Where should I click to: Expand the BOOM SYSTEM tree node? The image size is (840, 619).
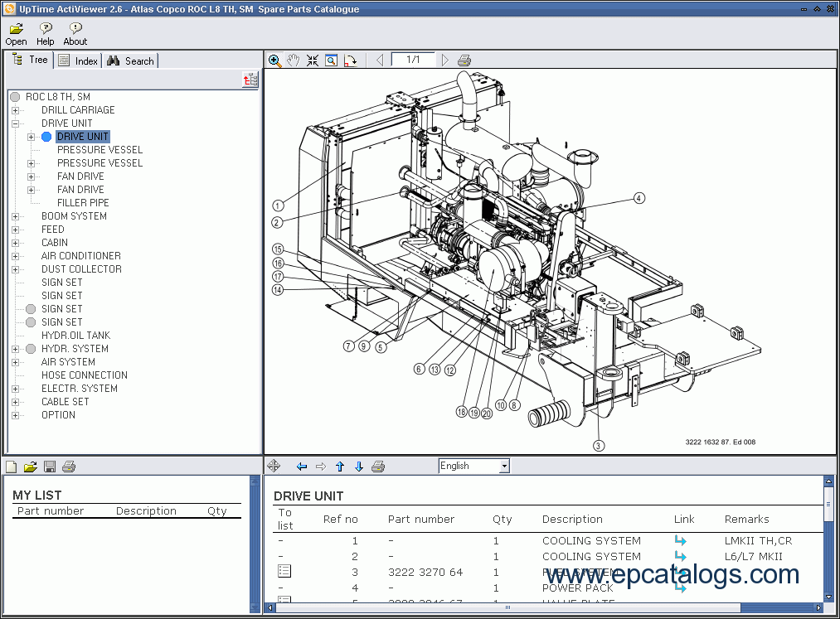[15, 216]
